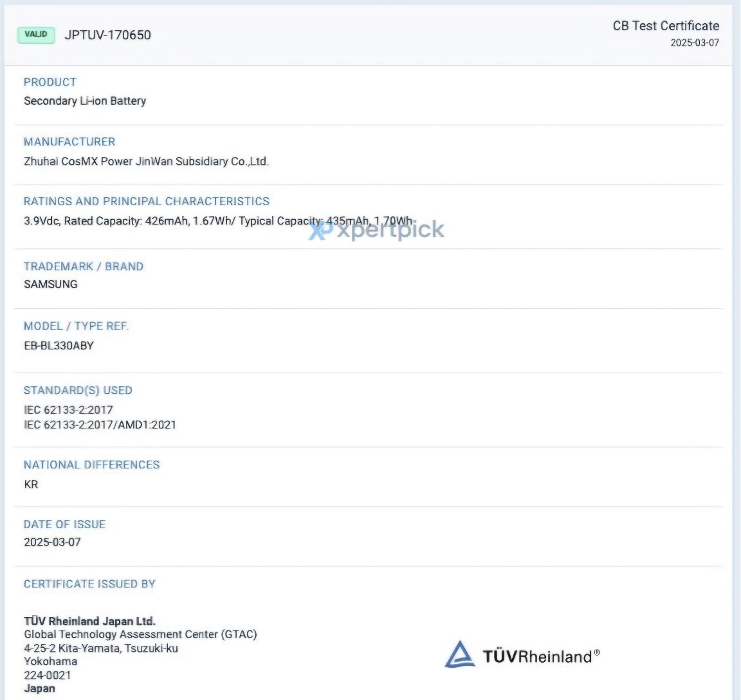
Task: Select Zhuhai CosMX Power manufacturer name
Action: (x=146, y=161)
